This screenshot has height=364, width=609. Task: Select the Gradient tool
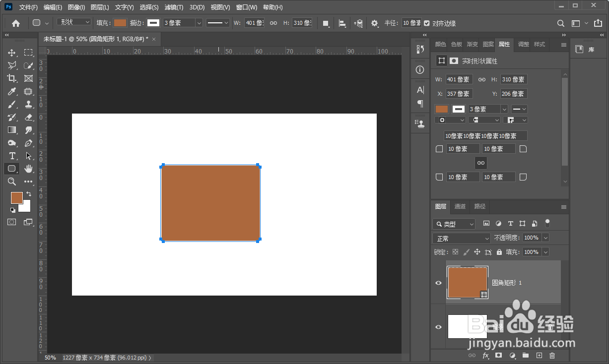pos(12,130)
